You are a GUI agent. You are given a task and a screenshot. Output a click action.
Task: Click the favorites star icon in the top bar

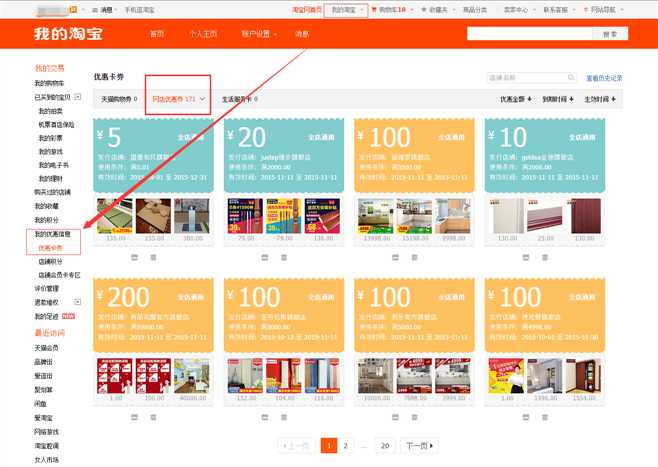coord(424,9)
